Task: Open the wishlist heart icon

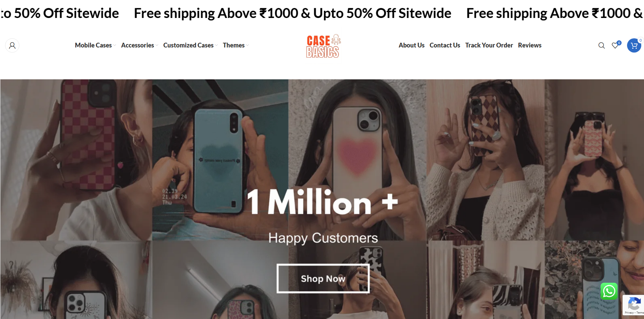Action: [x=616, y=45]
